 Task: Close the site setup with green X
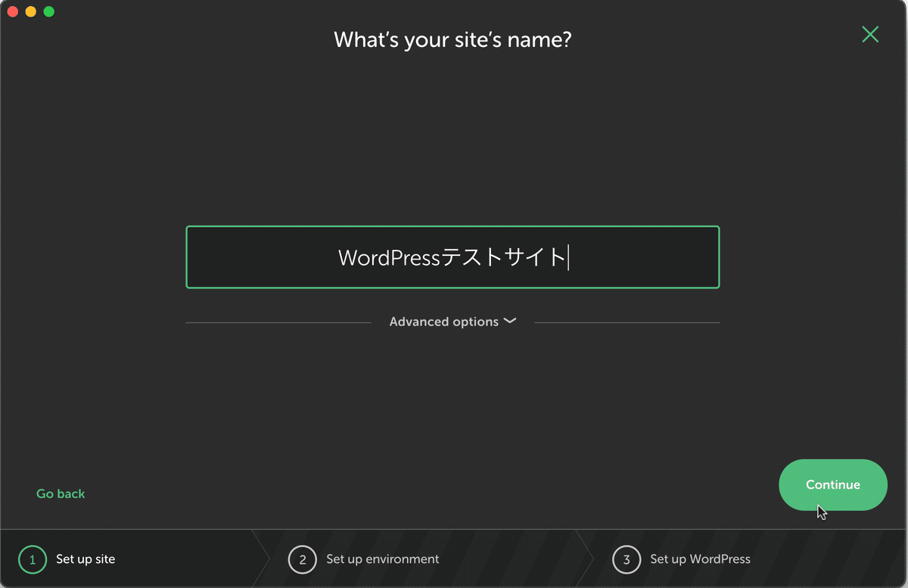pyautogui.click(x=870, y=34)
